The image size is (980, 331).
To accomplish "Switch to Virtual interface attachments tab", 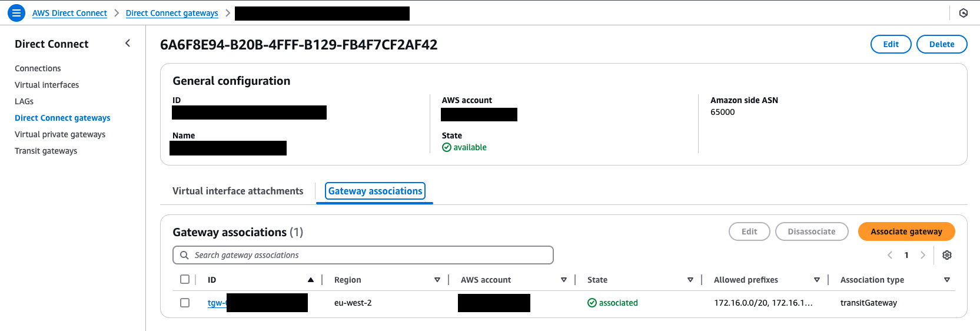I will pyautogui.click(x=238, y=191).
